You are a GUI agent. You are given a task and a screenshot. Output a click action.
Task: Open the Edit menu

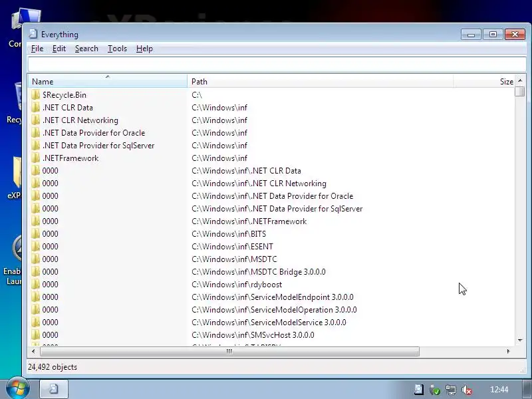(x=59, y=49)
